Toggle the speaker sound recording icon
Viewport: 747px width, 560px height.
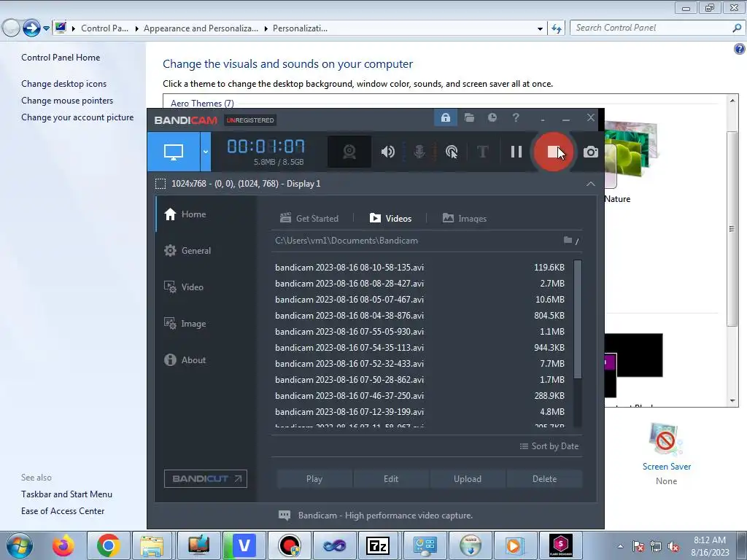[x=388, y=152]
